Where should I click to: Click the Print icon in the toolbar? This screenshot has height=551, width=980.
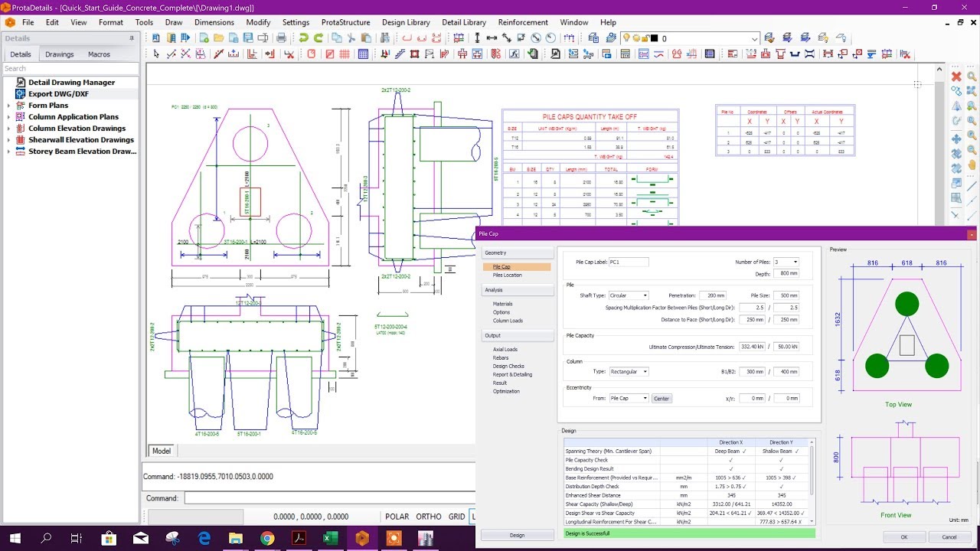click(x=281, y=37)
